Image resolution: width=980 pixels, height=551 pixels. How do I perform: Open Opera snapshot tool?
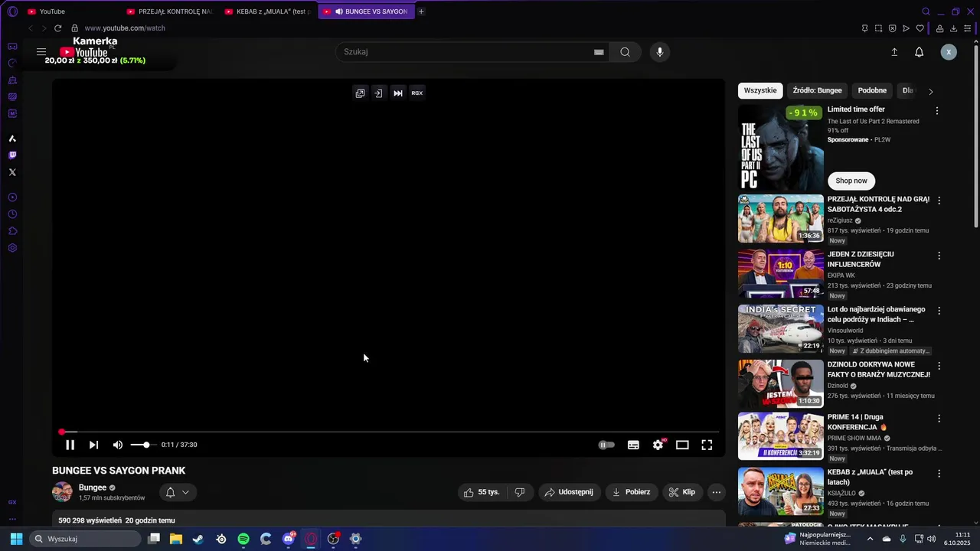click(878, 28)
